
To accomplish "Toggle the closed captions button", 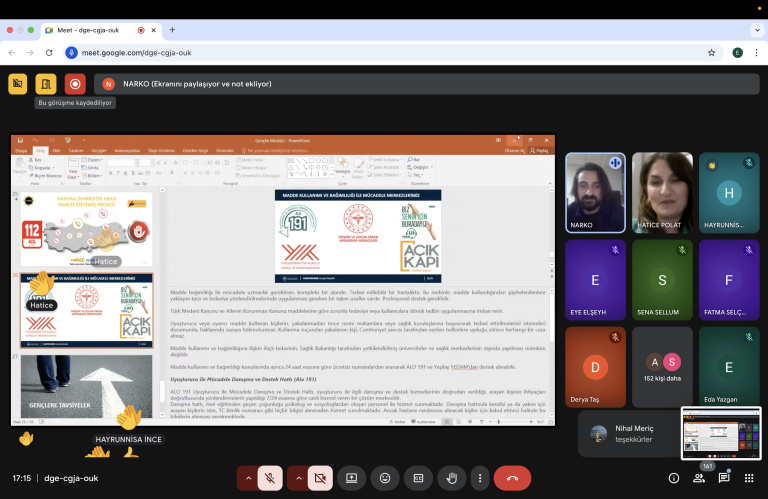I will tap(418, 478).
